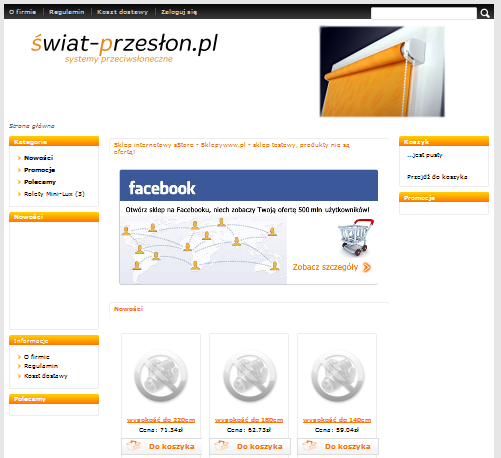The width and height of the screenshot is (501, 458).
Task: Click Zaloguj się in the top bar
Action: click(179, 12)
